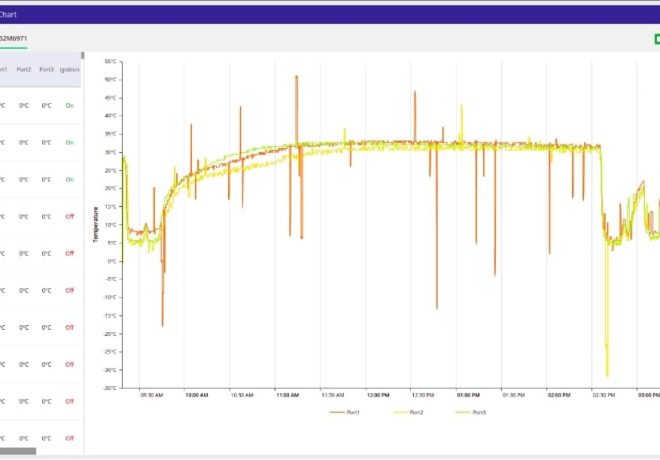Click the 50°C label on temperature axis
The height and width of the screenshot is (460, 660).
(x=111, y=79)
